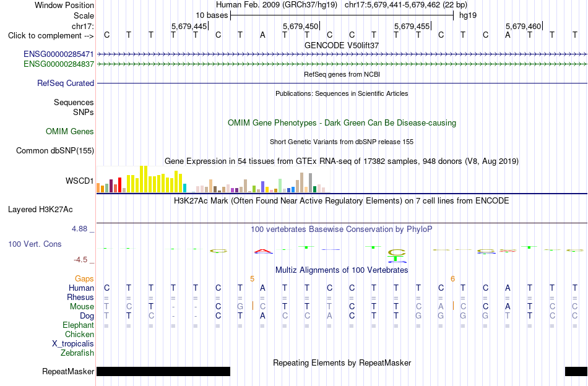Click 'Click to complement -->' label

[x=51, y=36]
